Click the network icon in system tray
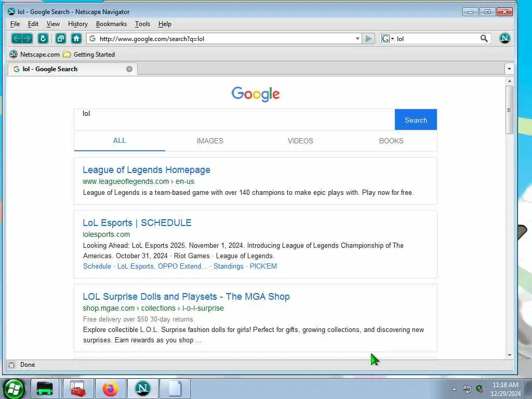Image resolution: width=532 pixels, height=399 pixels. click(467, 390)
